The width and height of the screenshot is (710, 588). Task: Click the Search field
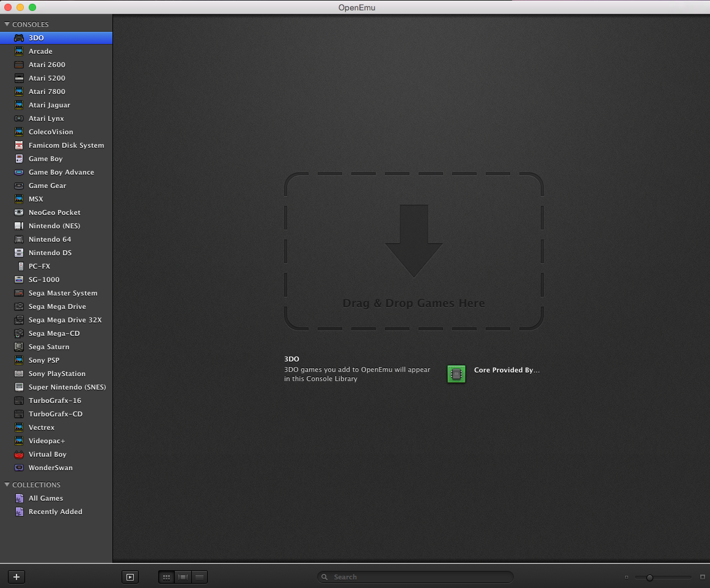click(x=415, y=576)
